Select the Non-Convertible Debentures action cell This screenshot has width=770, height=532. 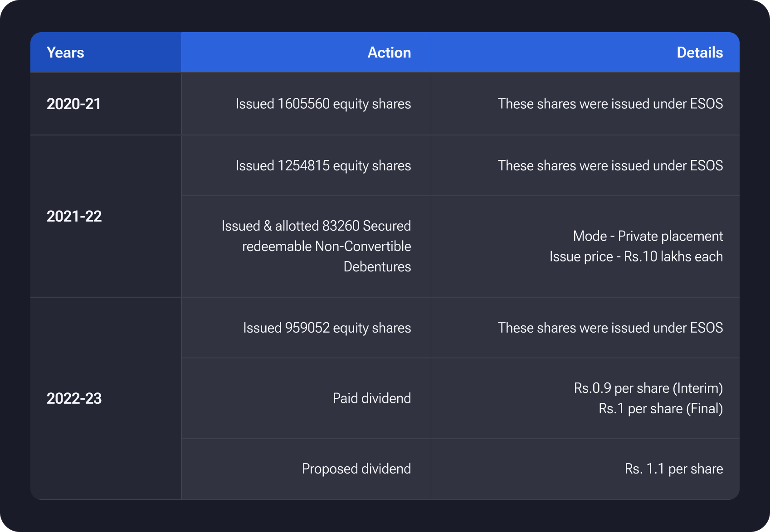(x=316, y=246)
